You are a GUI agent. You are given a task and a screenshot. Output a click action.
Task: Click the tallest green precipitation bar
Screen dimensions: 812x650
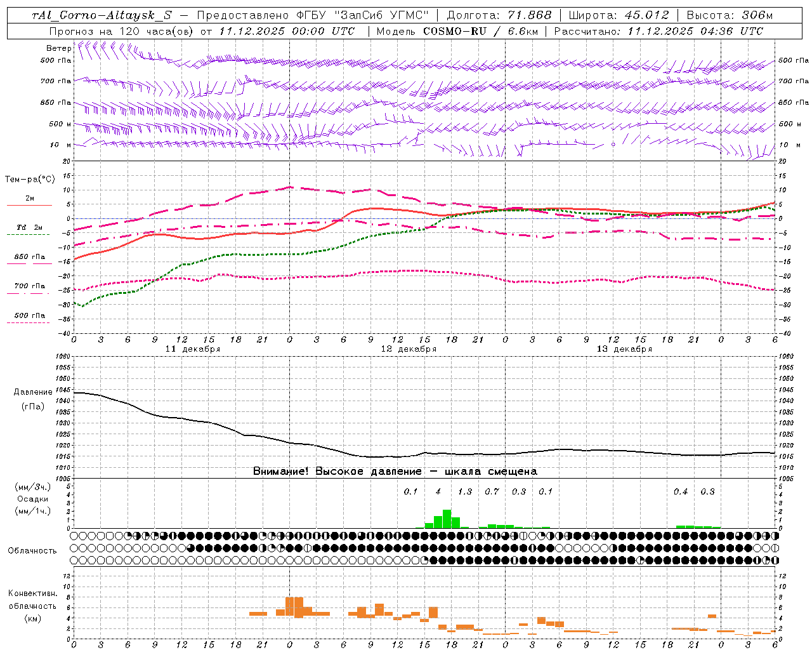[447, 519]
